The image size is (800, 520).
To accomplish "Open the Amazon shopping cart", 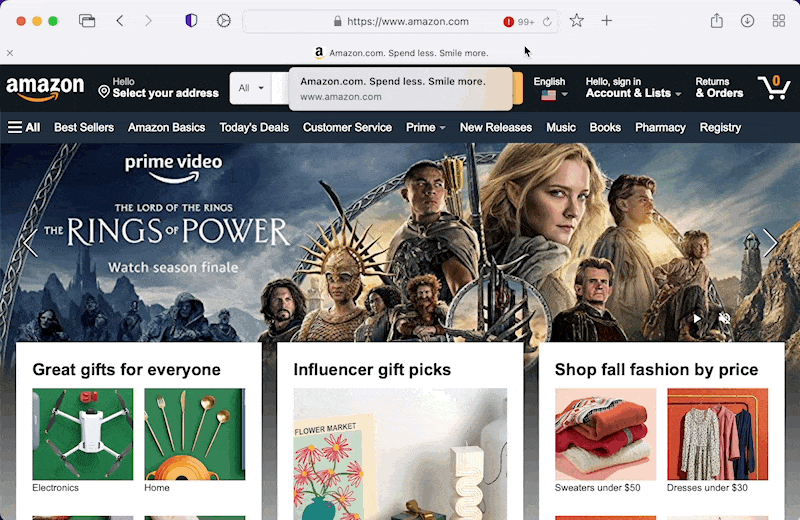I will pos(773,88).
